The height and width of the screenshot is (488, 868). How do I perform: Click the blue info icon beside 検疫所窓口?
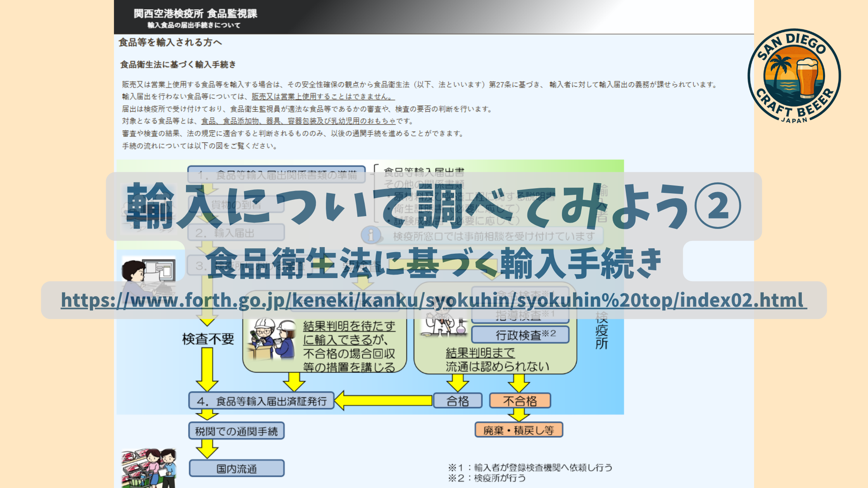point(371,235)
